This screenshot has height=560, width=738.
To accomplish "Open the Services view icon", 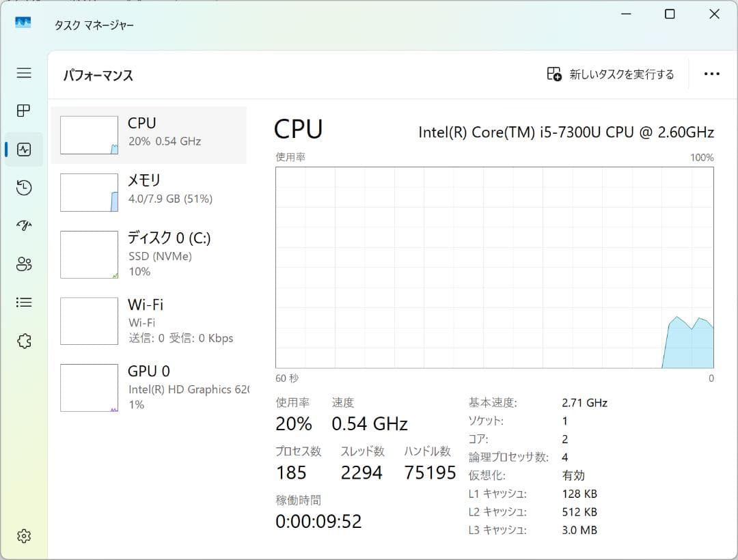I will [x=23, y=340].
